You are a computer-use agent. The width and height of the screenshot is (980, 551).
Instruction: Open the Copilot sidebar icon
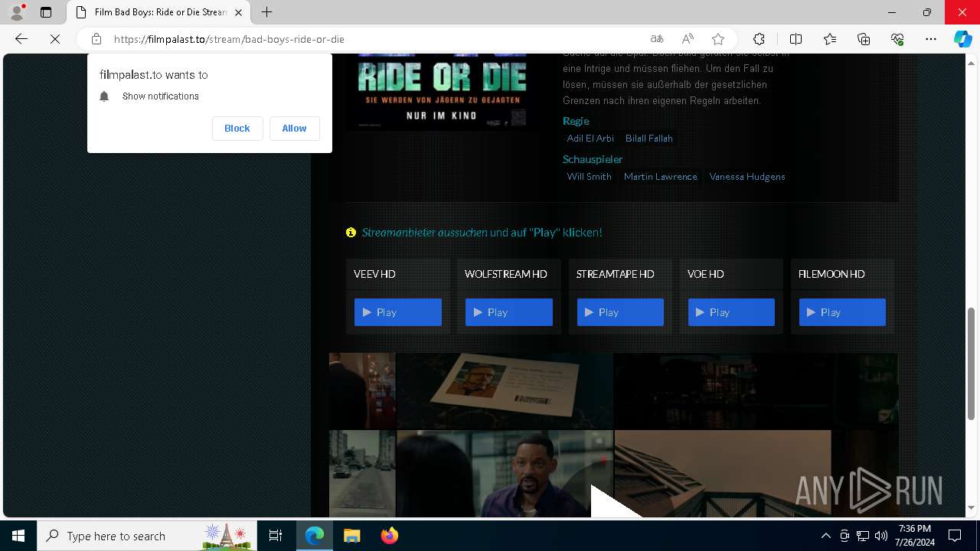pyautogui.click(x=963, y=39)
